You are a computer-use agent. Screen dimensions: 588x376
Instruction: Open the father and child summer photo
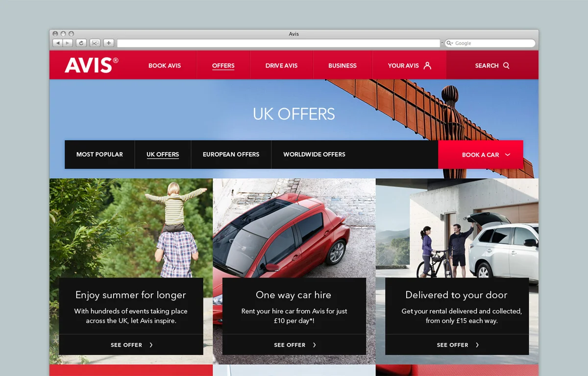coord(131,228)
